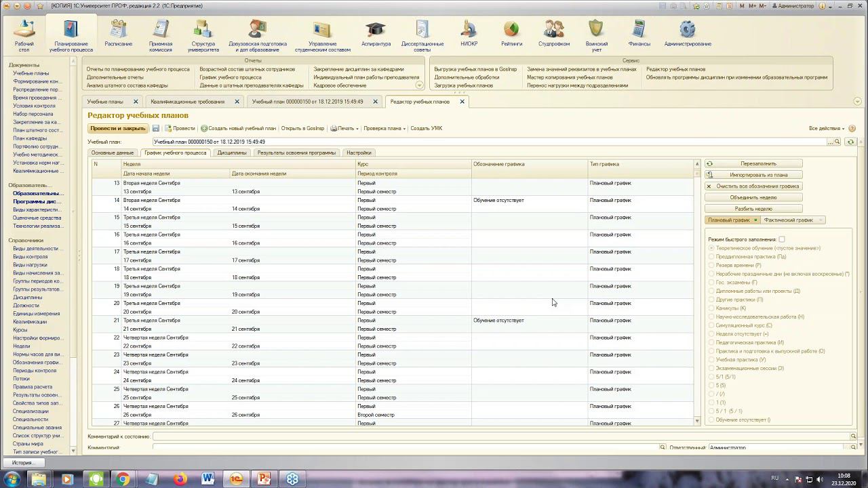This screenshot has width=868, height=488.
Task: Click the green refresh icon beside Учебный план field
Action: pos(850,142)
